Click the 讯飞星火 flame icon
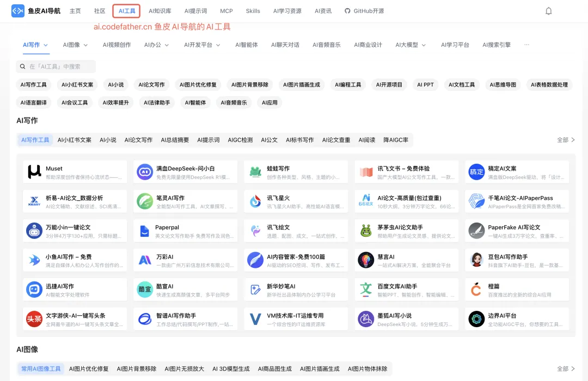The height and width of the screenshot is (381, 588). [255, 201]
